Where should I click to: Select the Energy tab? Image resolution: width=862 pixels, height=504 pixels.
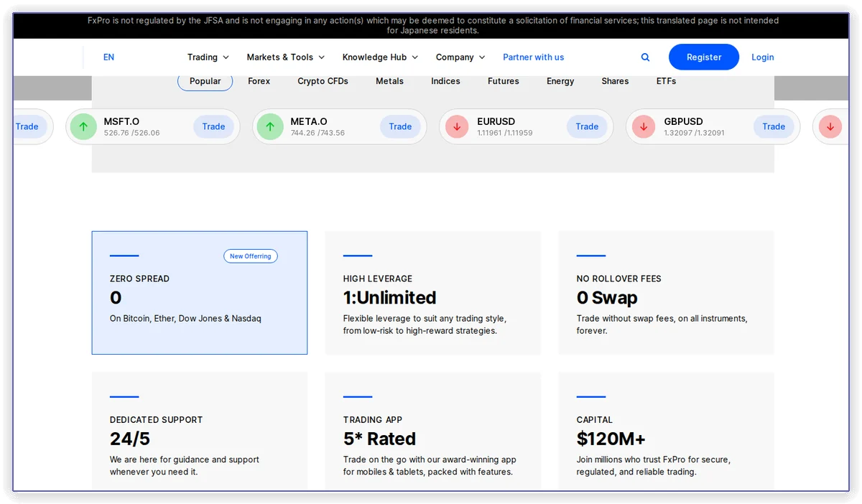coord(560,81)
